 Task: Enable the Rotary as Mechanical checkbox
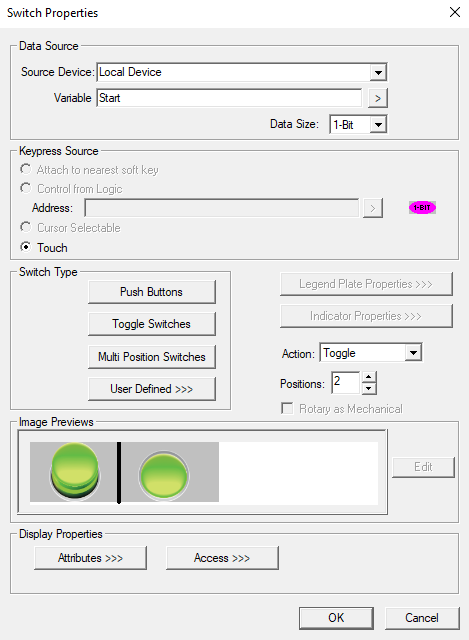click(x=287, y=409)
